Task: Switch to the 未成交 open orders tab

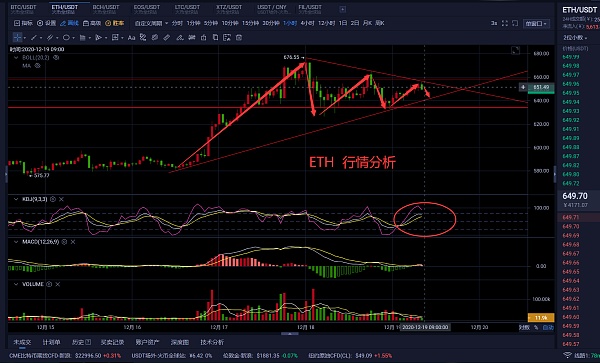Action: pos(22,342)
